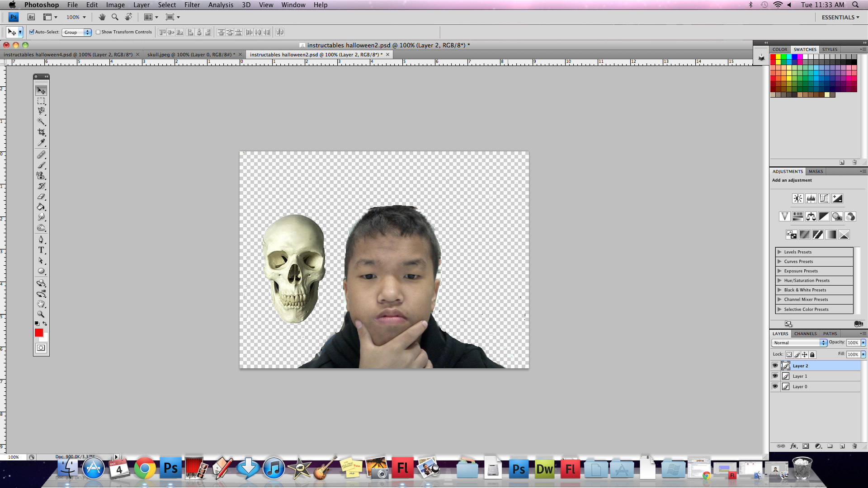Image resolution: width=868 pixels, height=488 pixels.
Task: Switch to the Styles tab
Action: (830, 49)
